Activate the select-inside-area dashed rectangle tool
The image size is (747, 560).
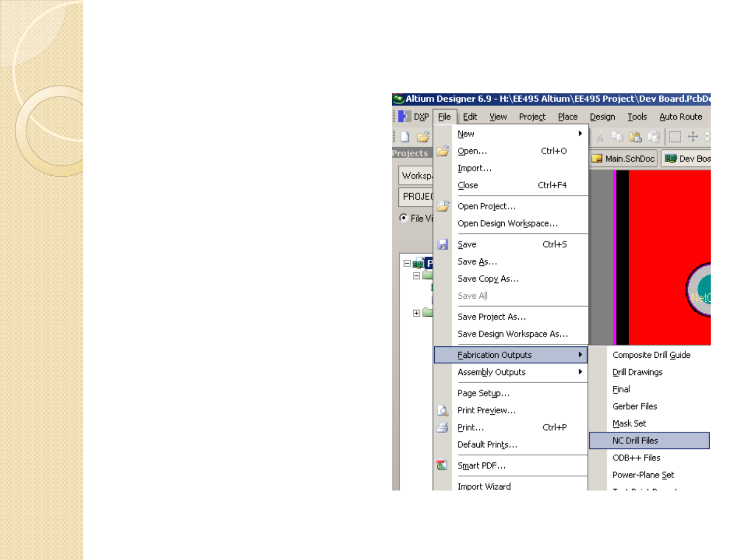point(675,137)
